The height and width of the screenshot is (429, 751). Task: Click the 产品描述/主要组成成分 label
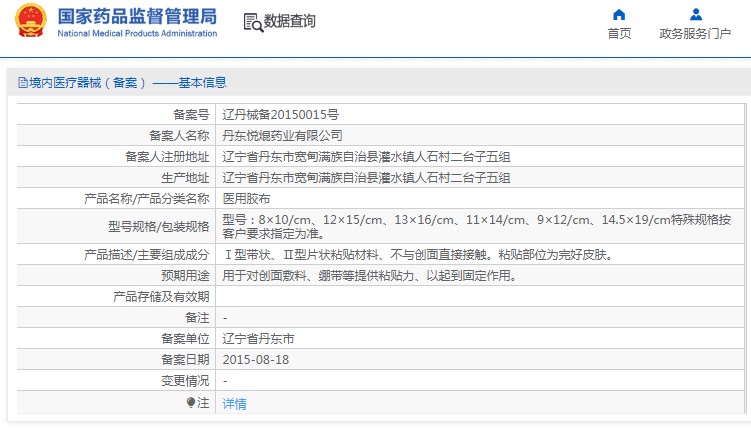coord(147,255)
